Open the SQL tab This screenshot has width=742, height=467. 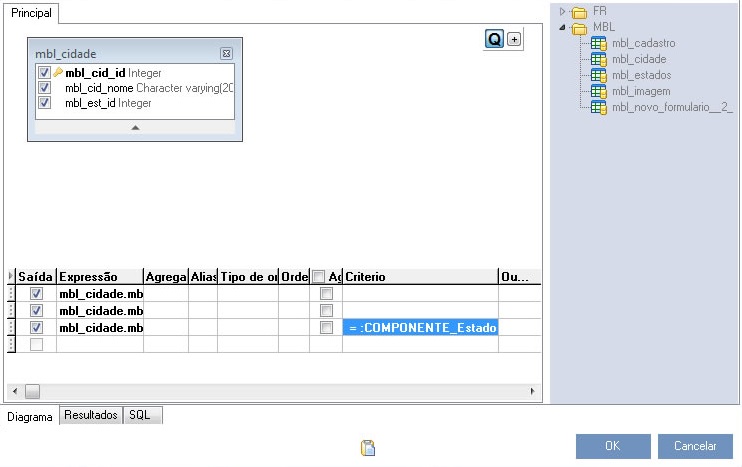point(139,415)
